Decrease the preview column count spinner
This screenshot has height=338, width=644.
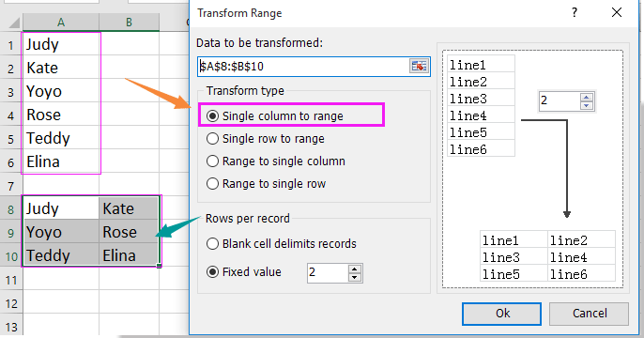(x=587, y=105)
